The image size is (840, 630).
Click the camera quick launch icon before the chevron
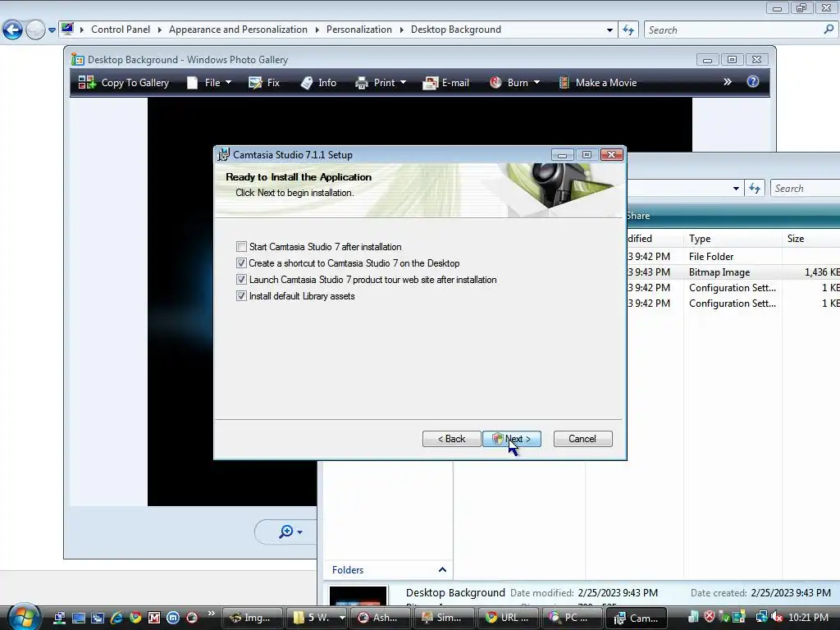click(191, 618)
